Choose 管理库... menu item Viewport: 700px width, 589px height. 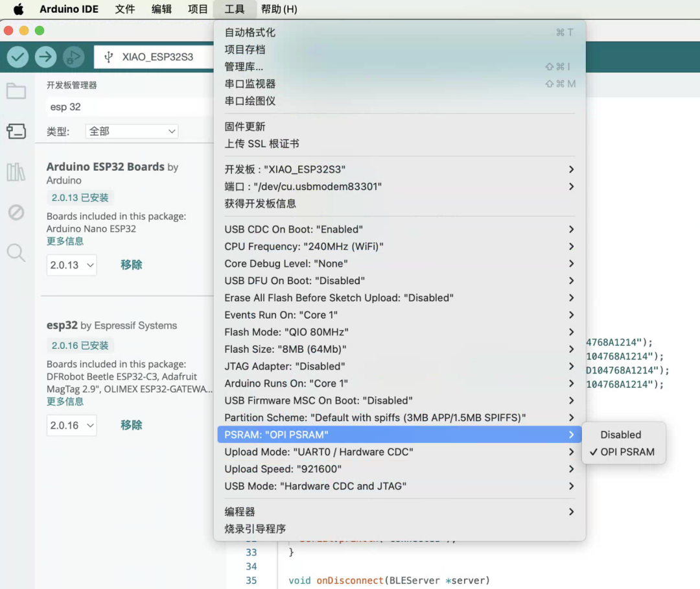399,67
